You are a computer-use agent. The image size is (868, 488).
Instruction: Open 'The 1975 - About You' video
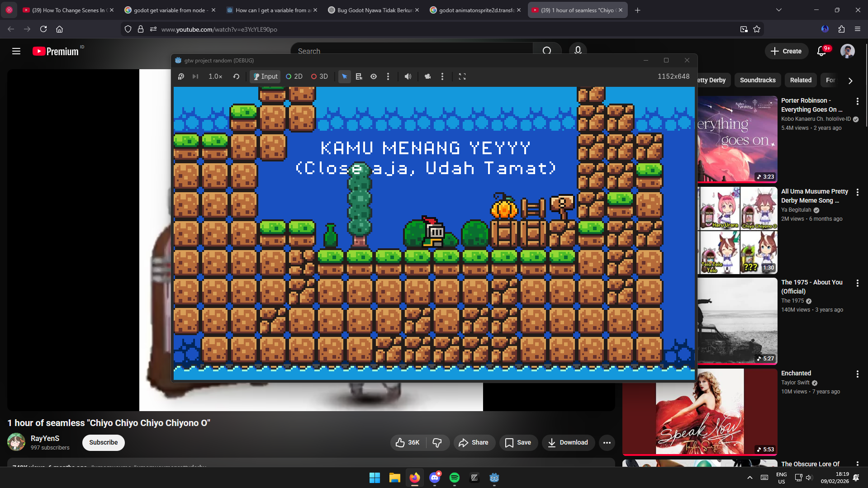pyautogui.click(x=812, y=287)
